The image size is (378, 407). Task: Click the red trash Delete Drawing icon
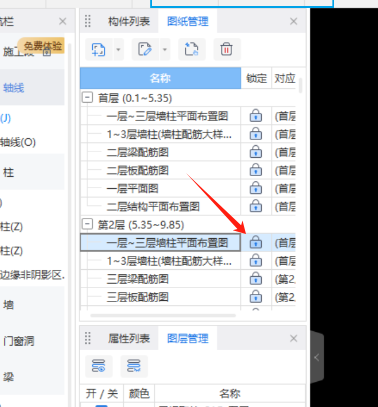[x=226, y=50]
